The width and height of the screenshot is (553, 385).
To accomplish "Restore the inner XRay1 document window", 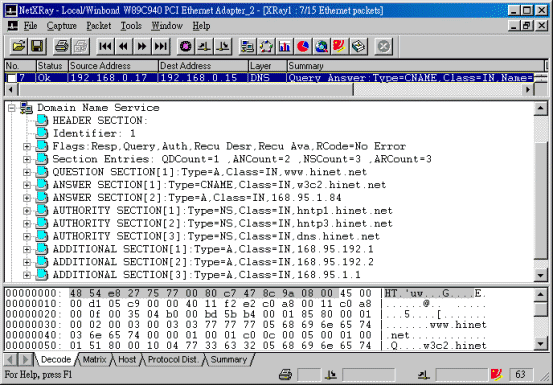I will 527,26.
